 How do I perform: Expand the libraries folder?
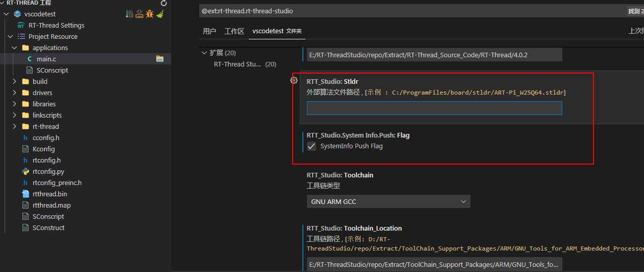[x=14, y=104]
